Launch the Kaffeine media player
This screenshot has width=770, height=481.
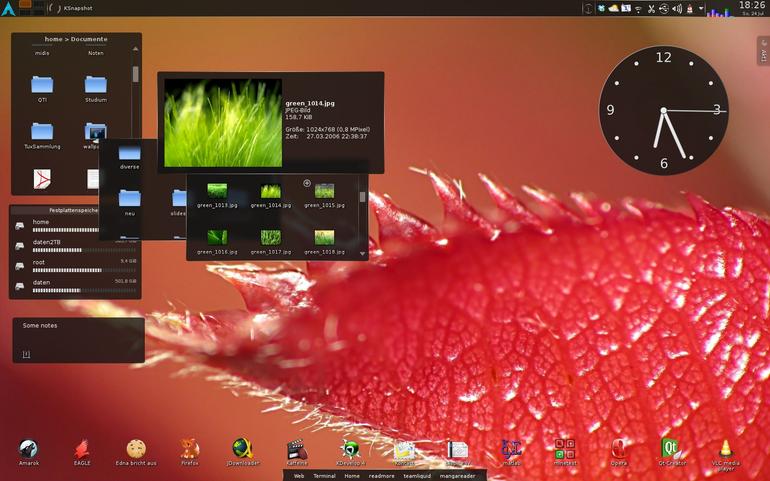click(x=297, y=450)
